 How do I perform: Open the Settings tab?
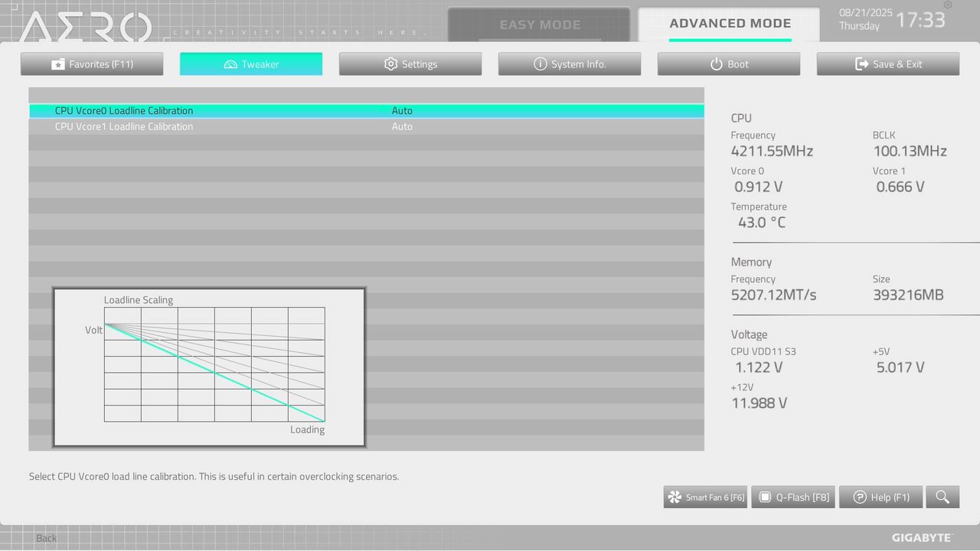click(410, 64)
